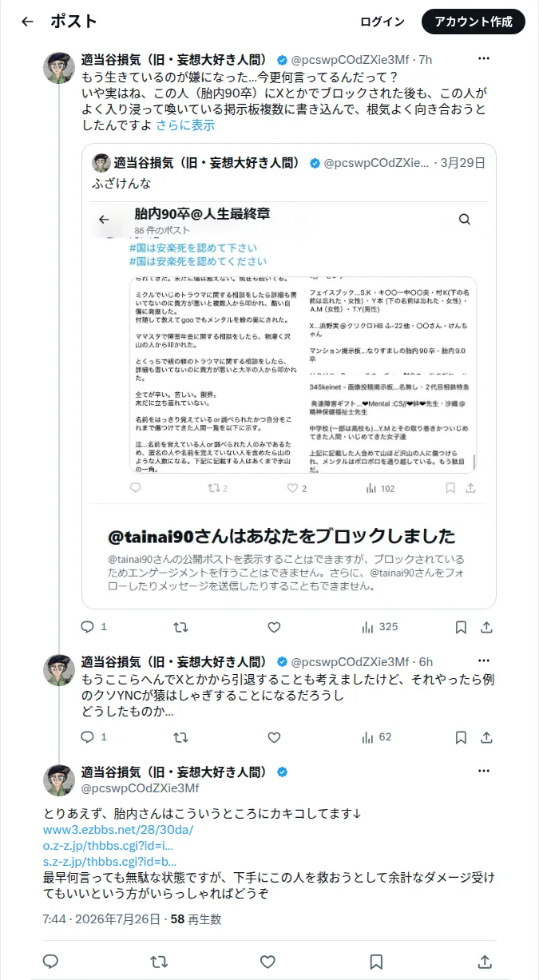The width and height of the screenshot is (539, 980).
Task: Reply to the main post at bottom
Action: click(x=50, y=961)
